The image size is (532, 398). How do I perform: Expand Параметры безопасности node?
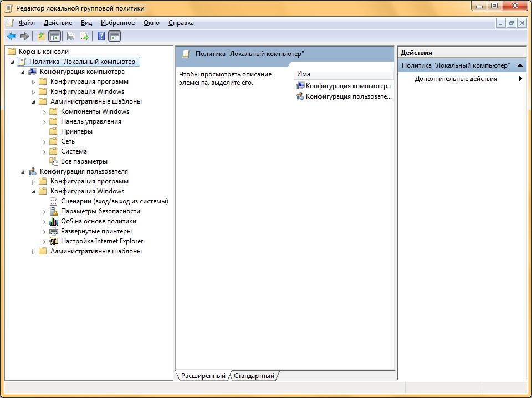pos(44,212)
